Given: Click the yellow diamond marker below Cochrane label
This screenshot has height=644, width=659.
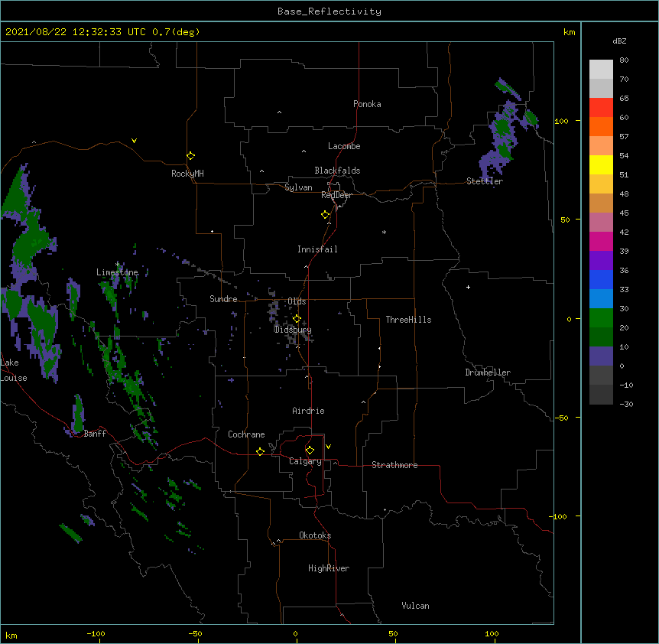Looking at the screenshot, I should click(x=260, y=451).
